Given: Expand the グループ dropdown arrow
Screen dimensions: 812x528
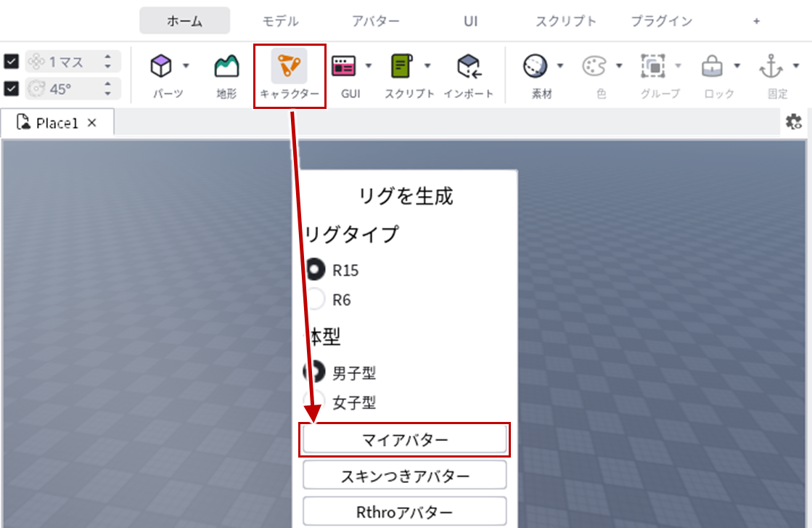Looking at the screenshot, I should pyautogui.click(x=678, y=66).
